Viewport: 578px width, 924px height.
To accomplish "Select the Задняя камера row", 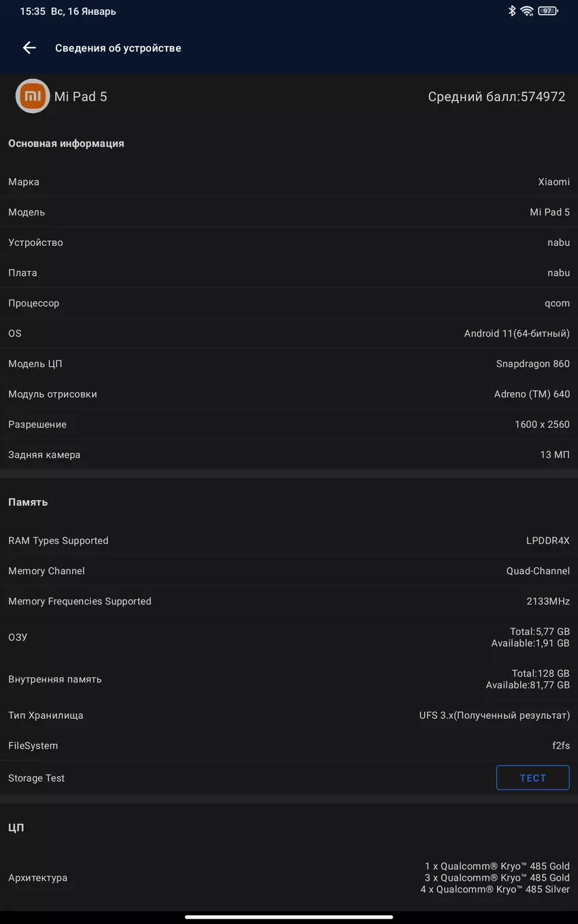I will click(x=289, y=455).
